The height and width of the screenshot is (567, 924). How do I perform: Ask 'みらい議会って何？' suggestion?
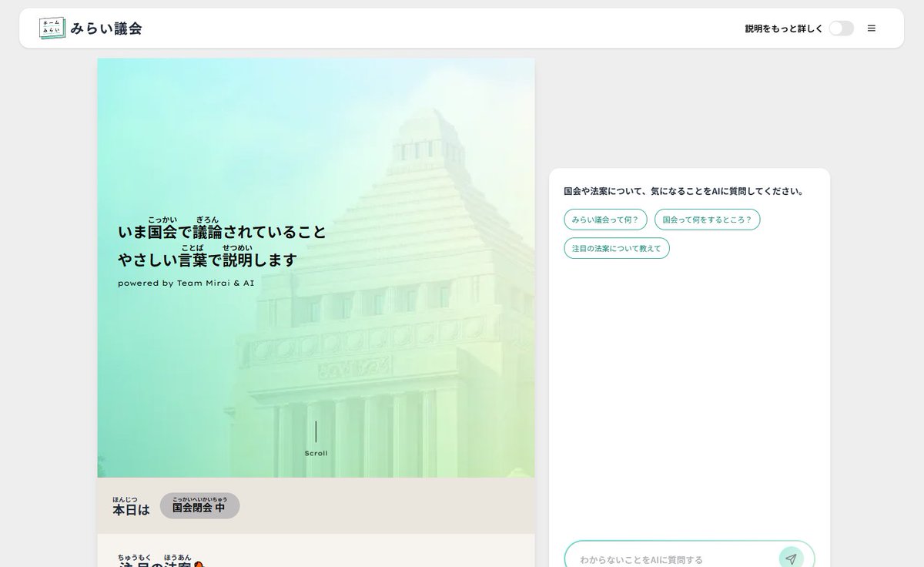point(605,220)
